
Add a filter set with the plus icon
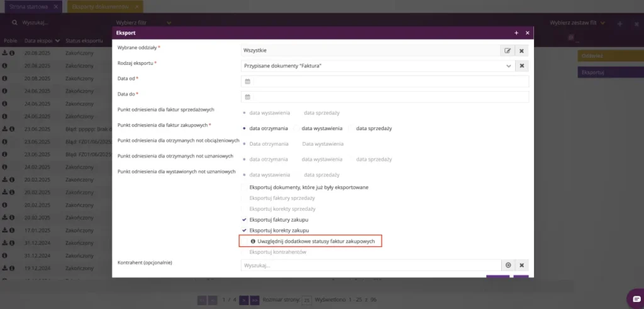pyautogui.click(x=620, y=24)
